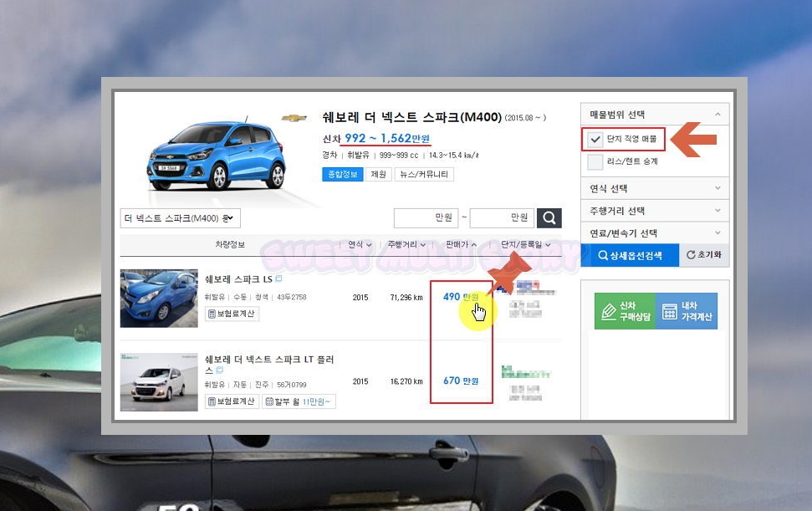Image resolution: width=812 pixels, height=511 pixels.
Task: Expand the 주행거리 선택 section
Action: tap(655, 211)
